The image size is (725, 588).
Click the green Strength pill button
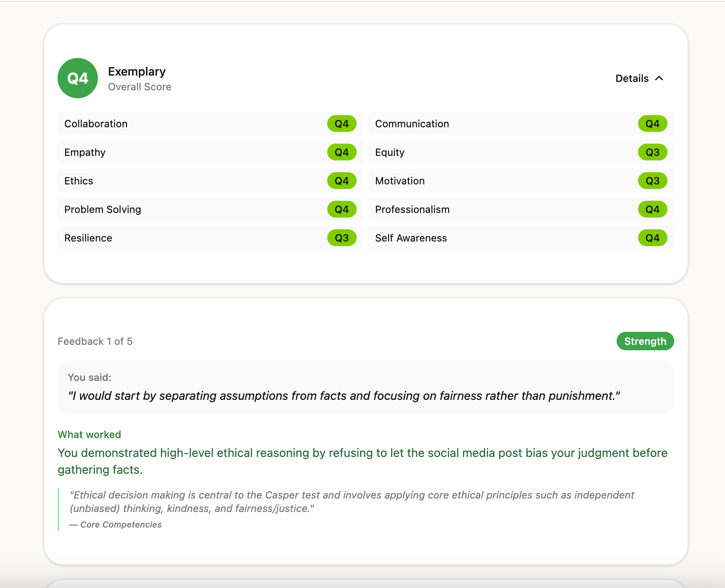coord(645,341)
